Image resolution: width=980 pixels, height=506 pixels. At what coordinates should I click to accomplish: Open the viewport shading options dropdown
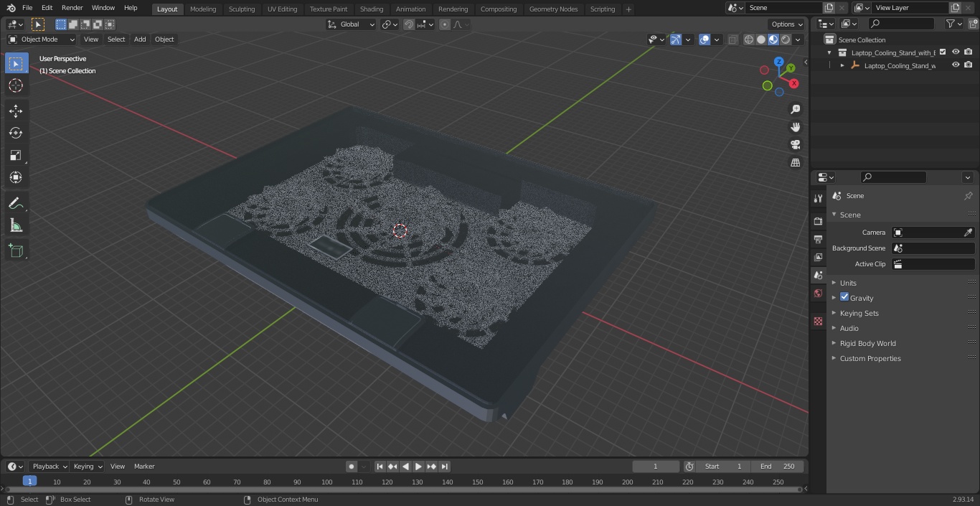(x=798, y=39)
